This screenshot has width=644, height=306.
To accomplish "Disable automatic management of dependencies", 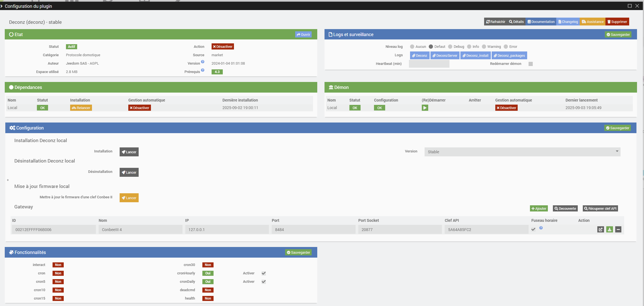I will tap(139, 108).
